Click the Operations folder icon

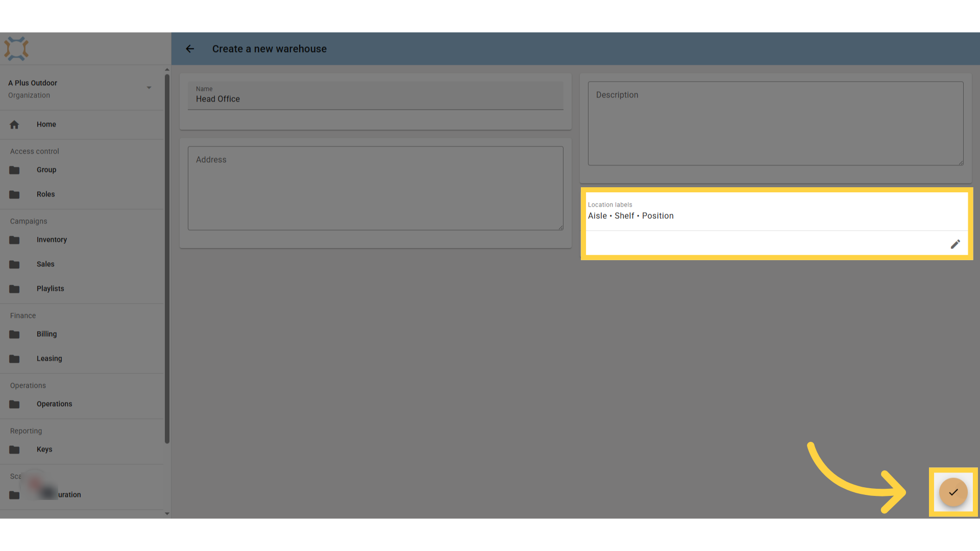tap(14, 404)
